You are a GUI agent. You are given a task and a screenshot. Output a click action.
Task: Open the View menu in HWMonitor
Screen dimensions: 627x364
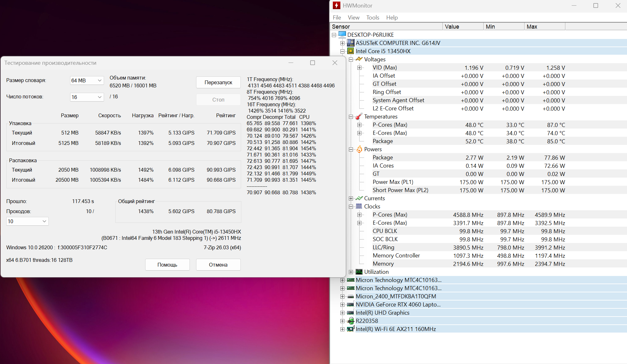coord(353,18)
